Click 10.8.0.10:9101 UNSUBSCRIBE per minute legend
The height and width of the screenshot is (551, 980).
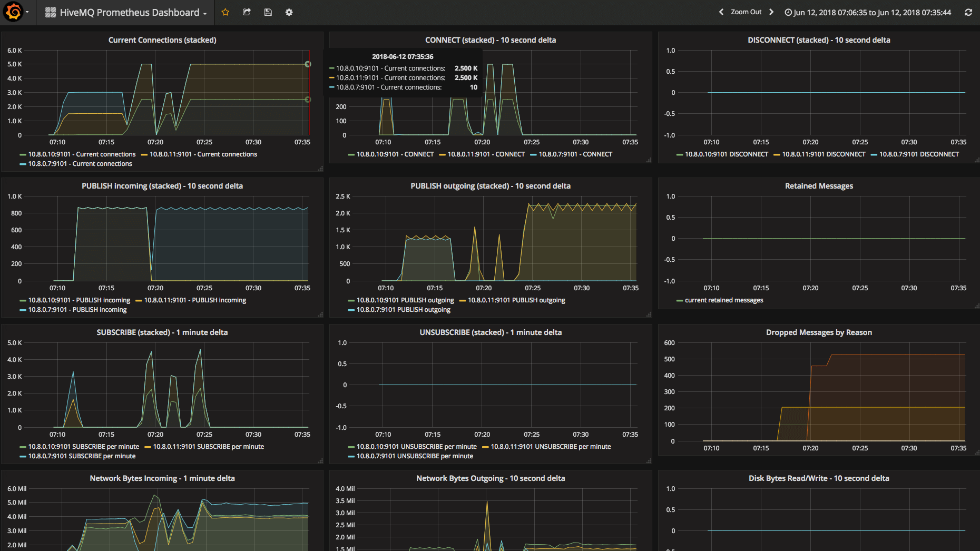[417, 447]
